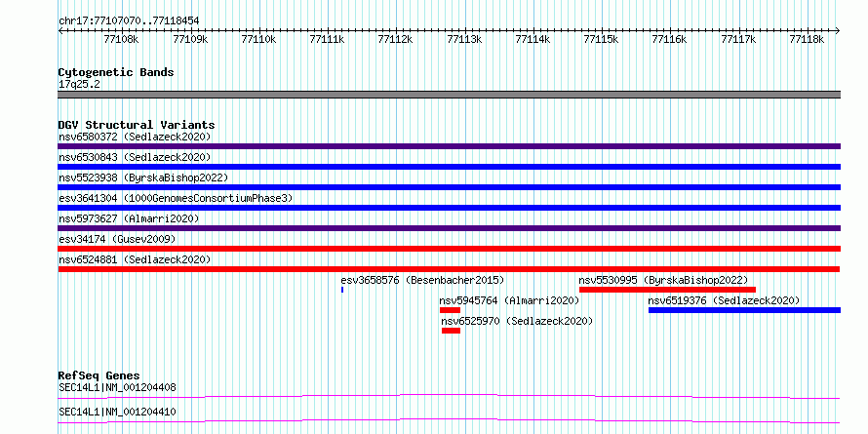The image size is (868, 434).
Task: Select the magenta SEC14L1 NM_001204408 transcript line
Action: pyautogui.click(x=449, y=396)
